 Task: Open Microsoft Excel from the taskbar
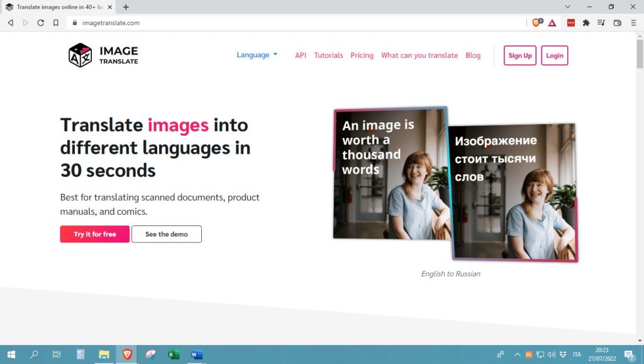[173, 355]
